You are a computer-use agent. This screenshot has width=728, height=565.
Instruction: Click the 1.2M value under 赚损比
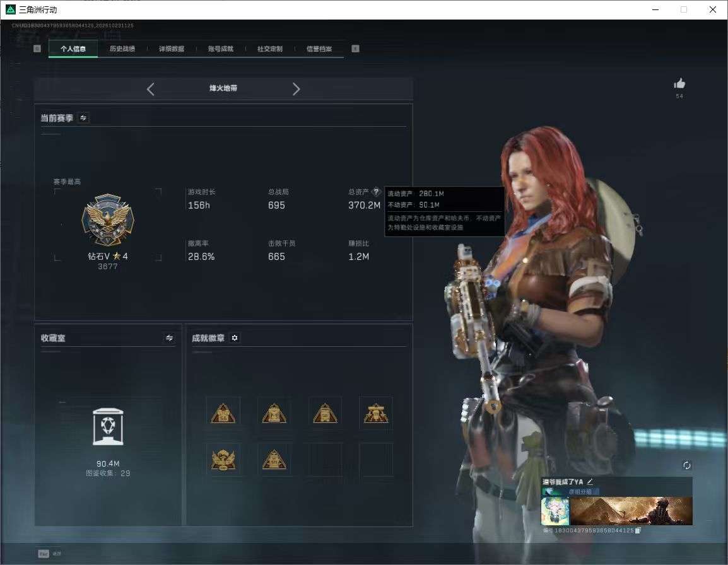(359, 256)
